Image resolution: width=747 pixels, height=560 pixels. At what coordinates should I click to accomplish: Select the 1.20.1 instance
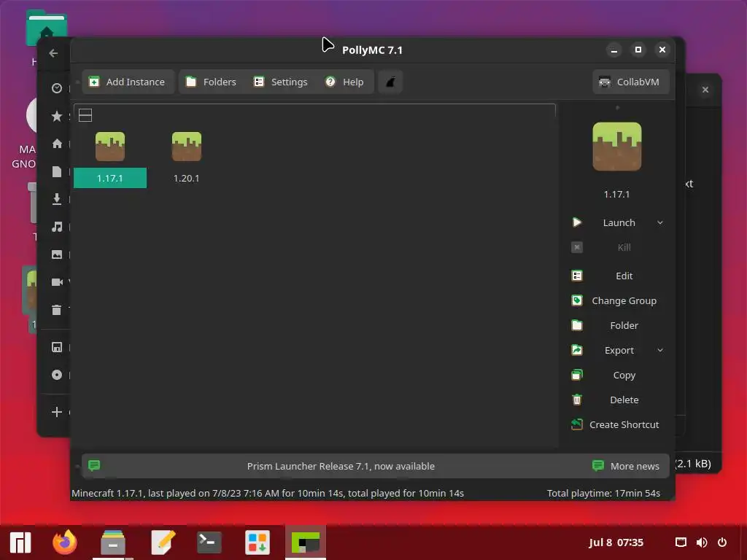point(186,158)
